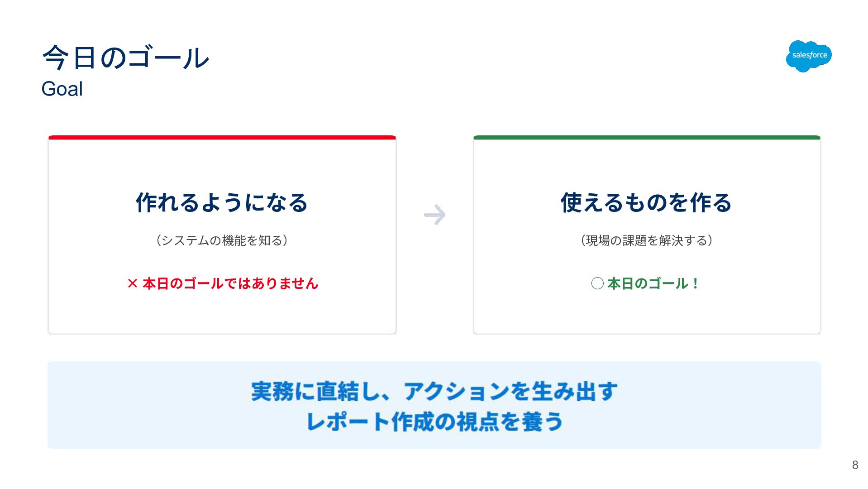Click the heading 作れるようになる

click(x=222, y=202)
